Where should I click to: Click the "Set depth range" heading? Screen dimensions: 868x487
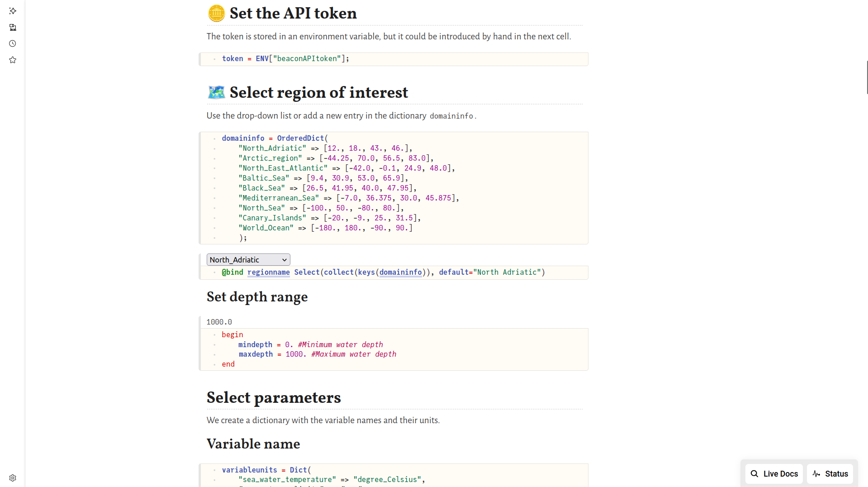tap(257, 297)
